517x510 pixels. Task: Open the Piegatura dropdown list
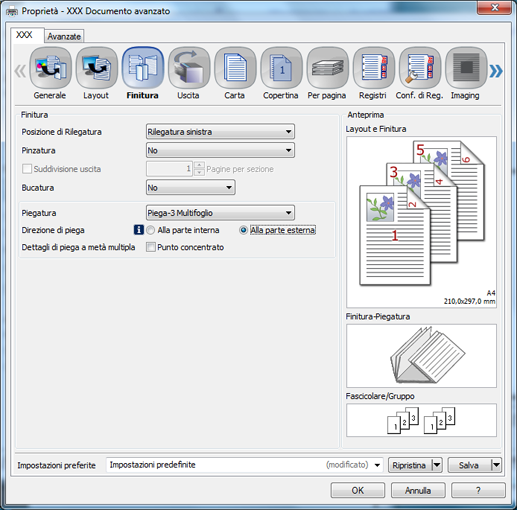(220, 213)
